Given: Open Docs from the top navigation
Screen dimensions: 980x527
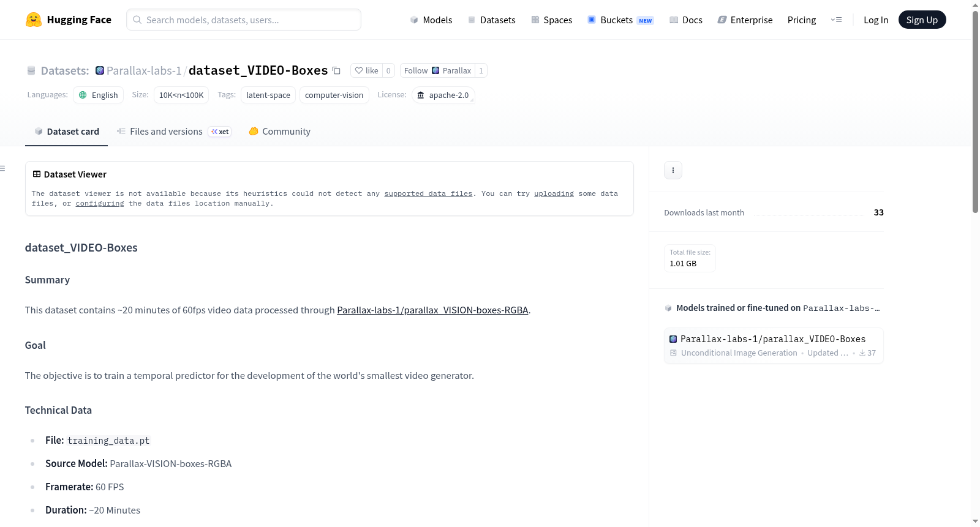Looking at the screenshot, I should pyautogui.click(x=686, y=20).
